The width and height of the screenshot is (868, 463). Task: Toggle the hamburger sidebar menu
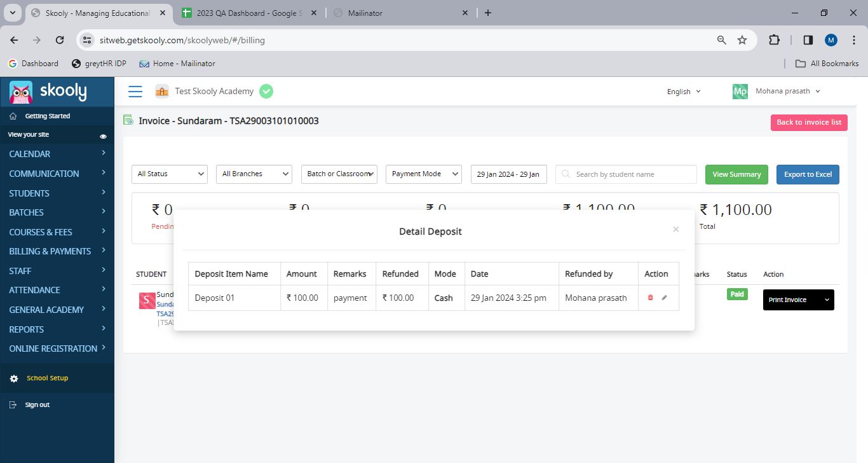pyautogui.click(x=135, y=92)
